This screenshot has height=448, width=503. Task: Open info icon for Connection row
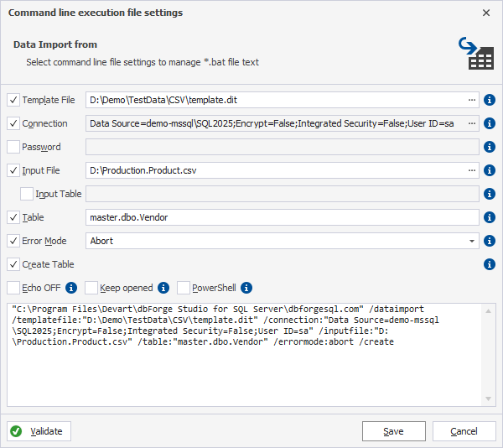[490, 123]
